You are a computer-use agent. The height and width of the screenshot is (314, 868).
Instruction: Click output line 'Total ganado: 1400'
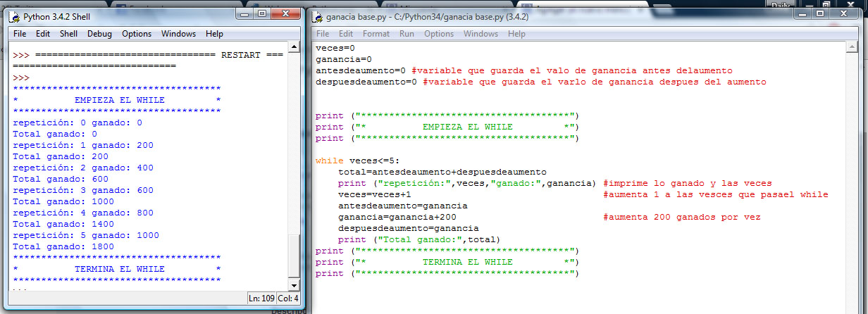tap(63, 224)
